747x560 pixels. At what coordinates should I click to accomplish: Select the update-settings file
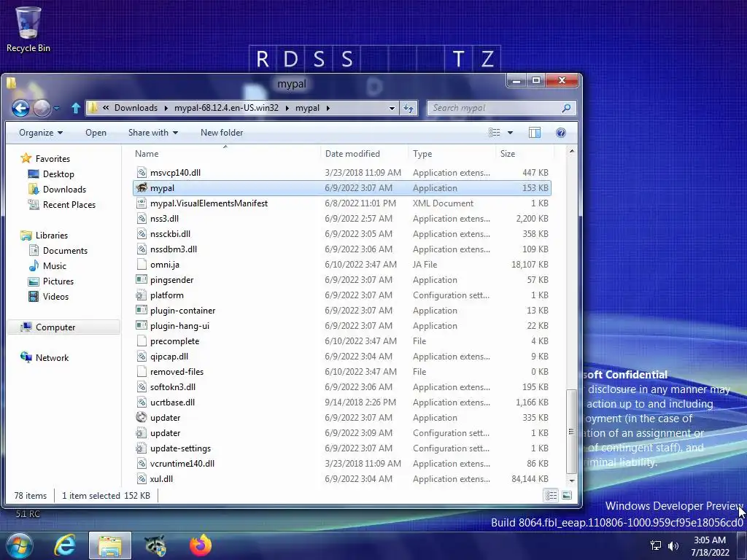pos(341,448)
